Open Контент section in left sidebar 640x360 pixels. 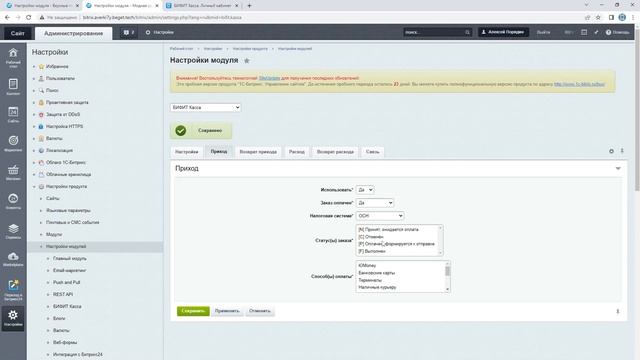13,87
